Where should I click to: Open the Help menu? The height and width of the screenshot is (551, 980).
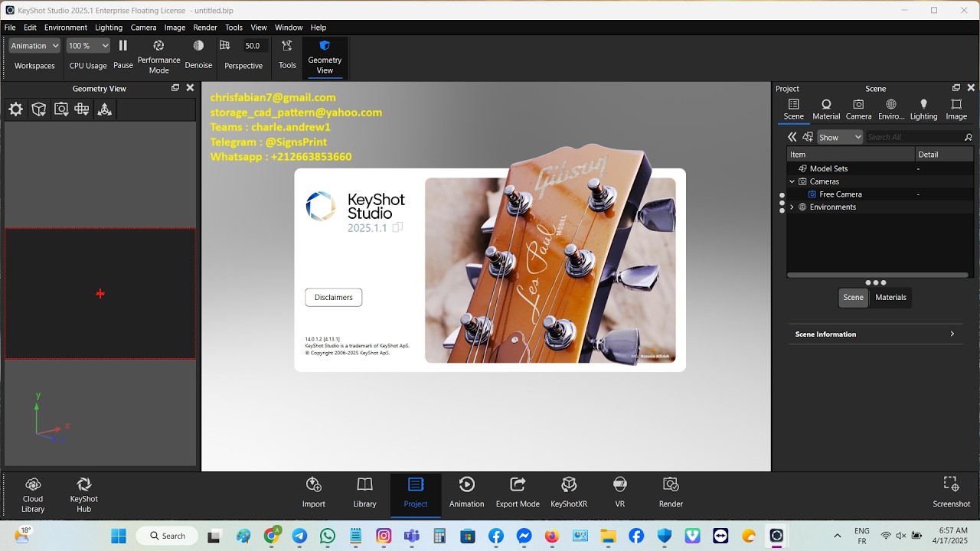click(x=318, y=28)
